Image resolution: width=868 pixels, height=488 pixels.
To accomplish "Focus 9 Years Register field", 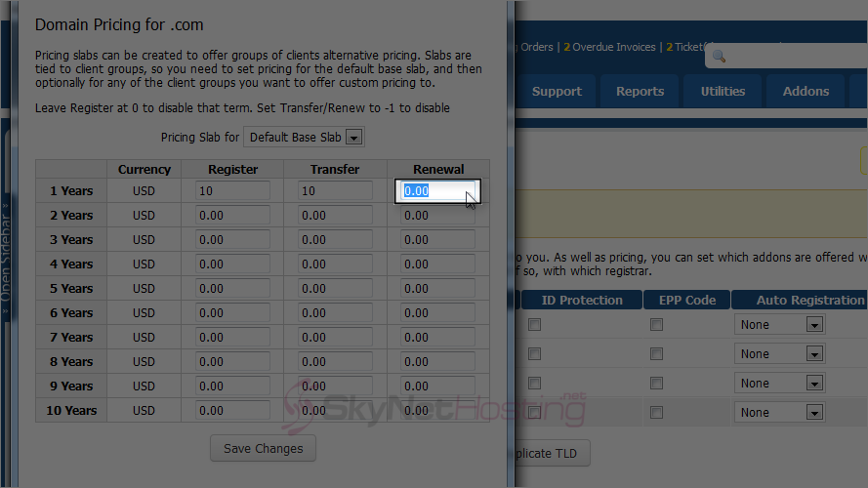I will (x=232, y=386).
